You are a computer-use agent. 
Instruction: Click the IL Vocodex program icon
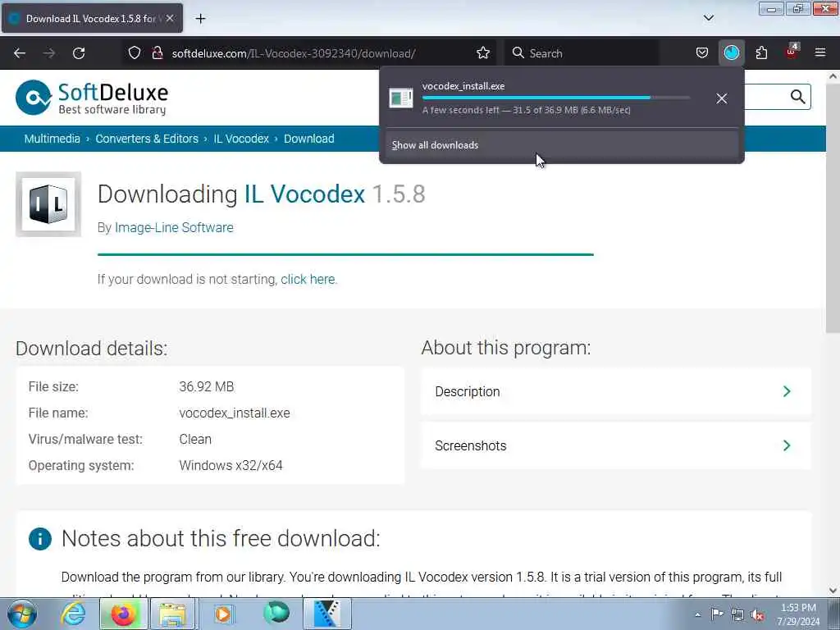click(x=48, y=204)
